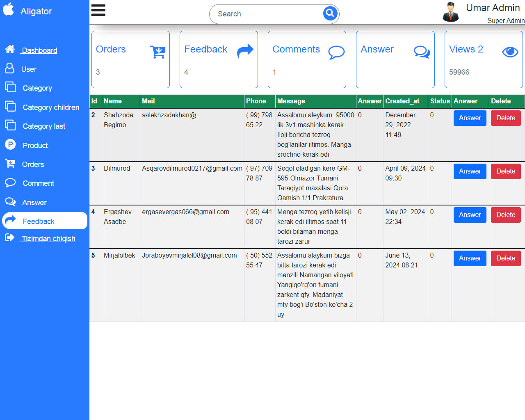Select Product in the sidebar
Viewport: 525px width, 420px height.
(x=35, y=146)
